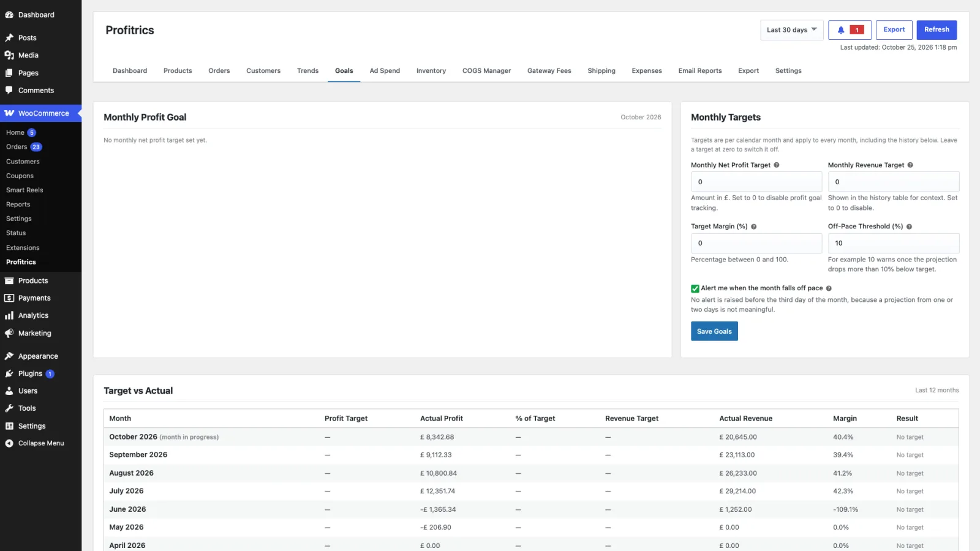Select the Shipping tab

tap(601, 71)
